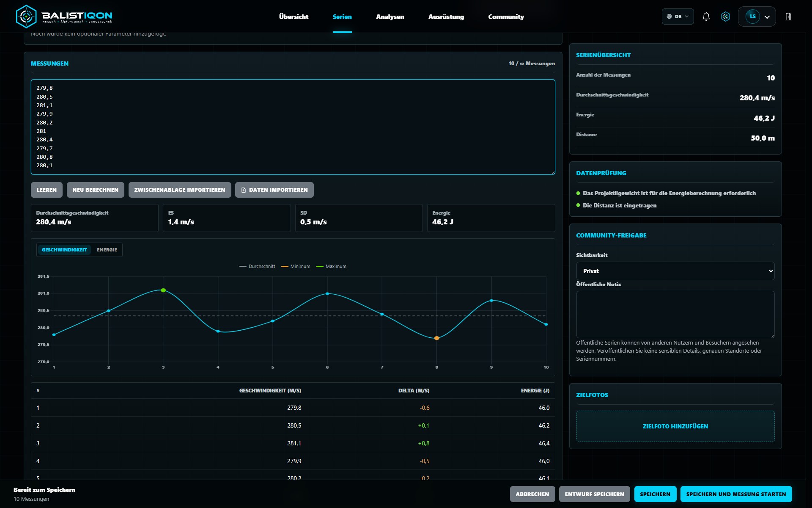Screen dimensions: 812x508
Task: Expand the user account menu chevron
Action: pyautogui.click(x=767, y=17)
